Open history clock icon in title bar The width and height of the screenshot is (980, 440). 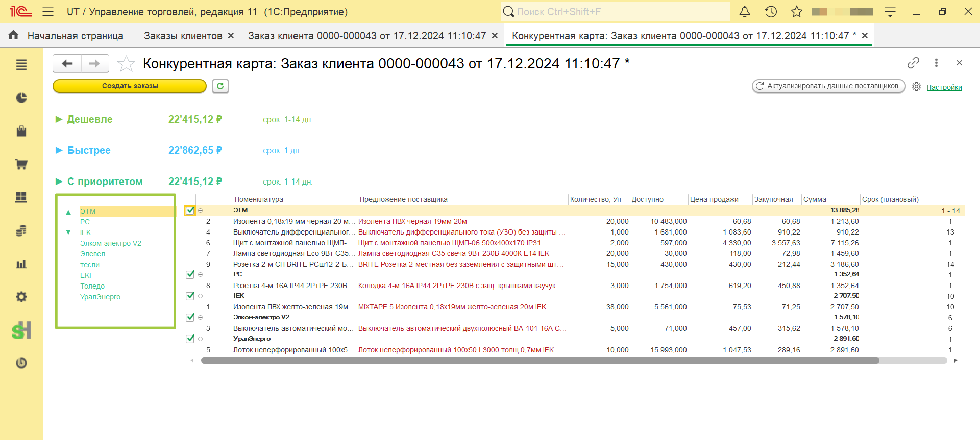771,12
